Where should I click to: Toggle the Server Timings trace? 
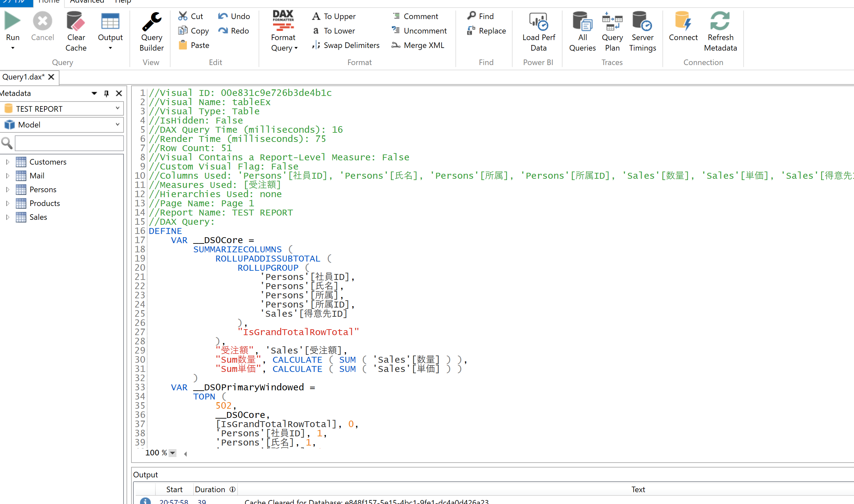[642, 21]
